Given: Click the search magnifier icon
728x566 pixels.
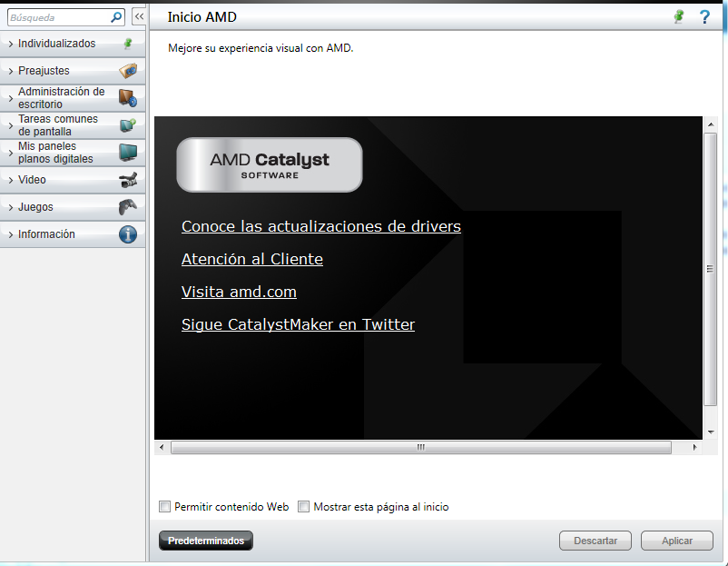Looking at the screenshot, I should (x=116, y=17).
